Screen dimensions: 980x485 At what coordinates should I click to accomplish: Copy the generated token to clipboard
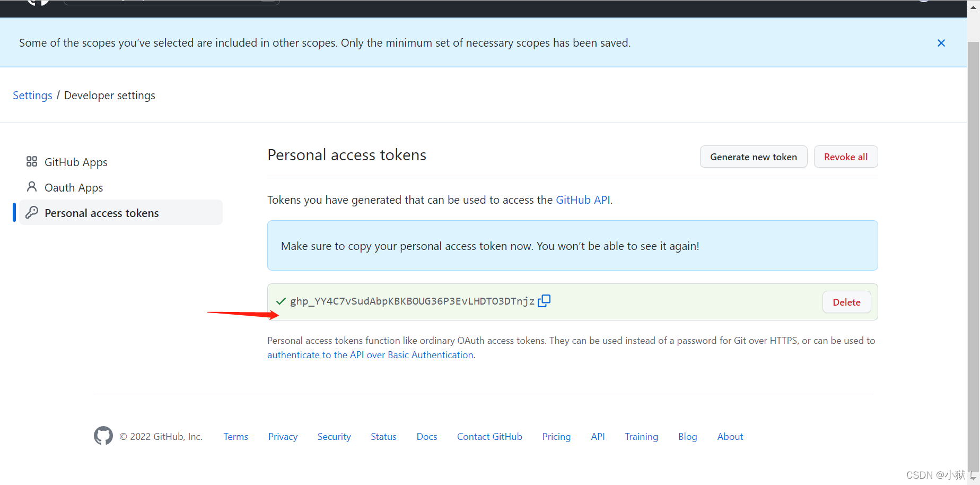[x=544, y=301]
